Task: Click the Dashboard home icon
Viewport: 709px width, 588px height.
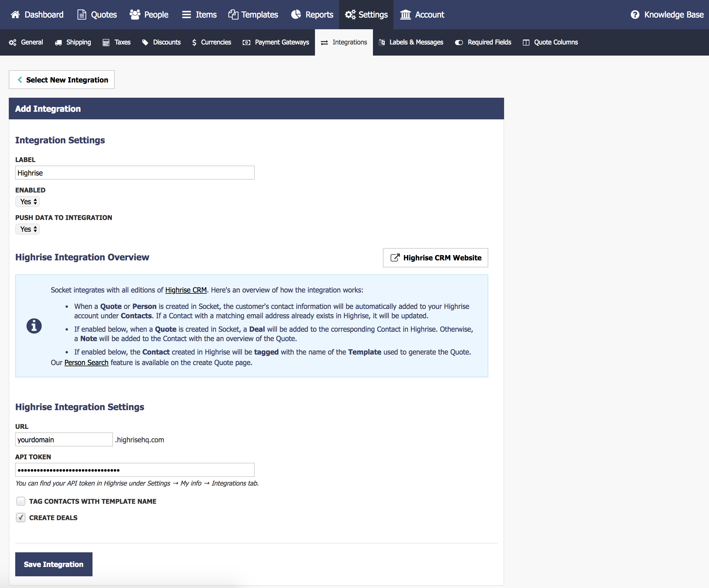Action: 15,15
